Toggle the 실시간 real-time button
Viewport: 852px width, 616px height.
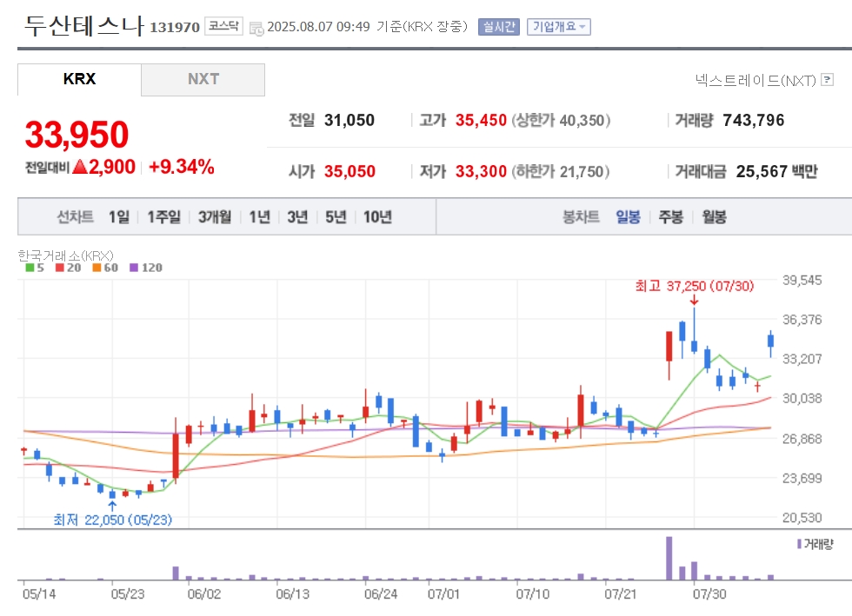coord(499,27)
